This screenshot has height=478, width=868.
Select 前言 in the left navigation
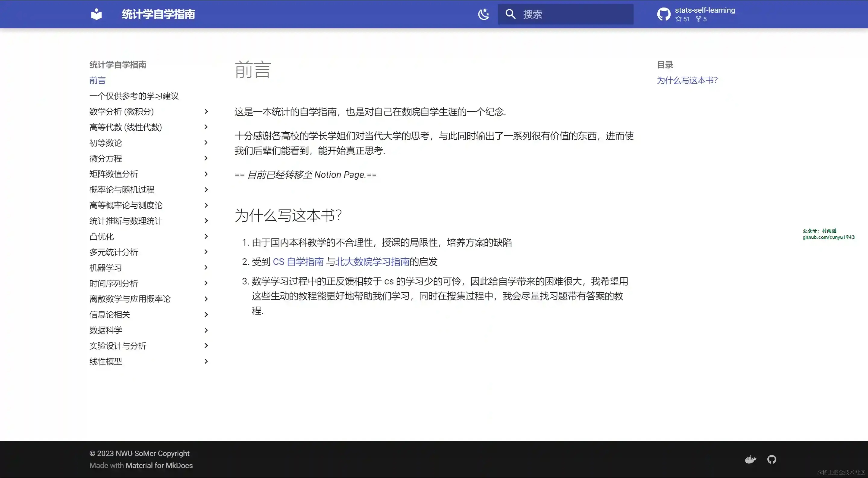click(x=97, y=80)
